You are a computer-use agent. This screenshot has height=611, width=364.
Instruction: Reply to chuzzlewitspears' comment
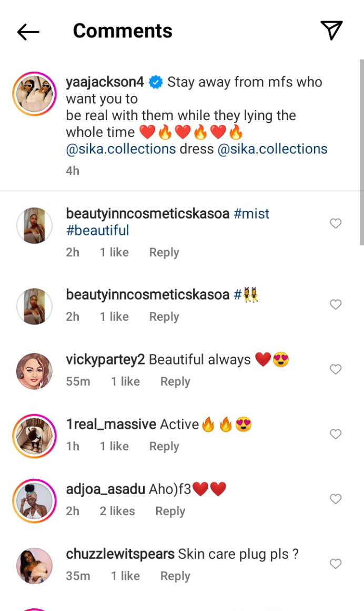point(175,576)
